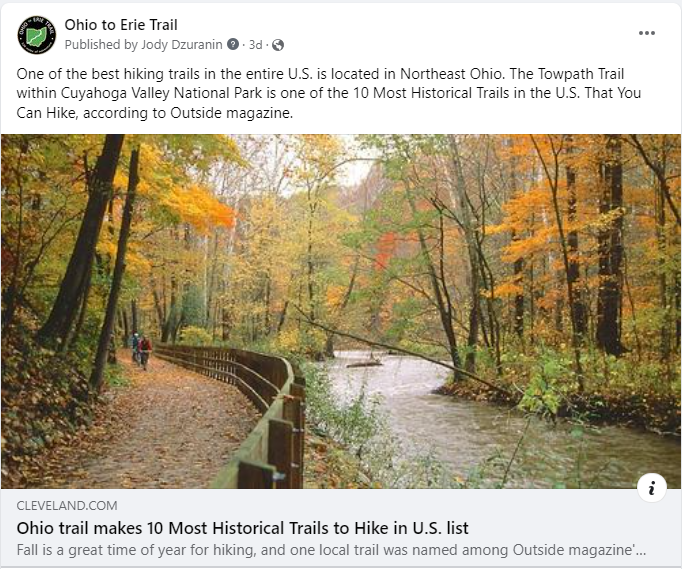Image resolution: width=682 pixels, height=569 pixels.
Task: Click the CLEVELAND.COM source label
Action: click(67, 505)
